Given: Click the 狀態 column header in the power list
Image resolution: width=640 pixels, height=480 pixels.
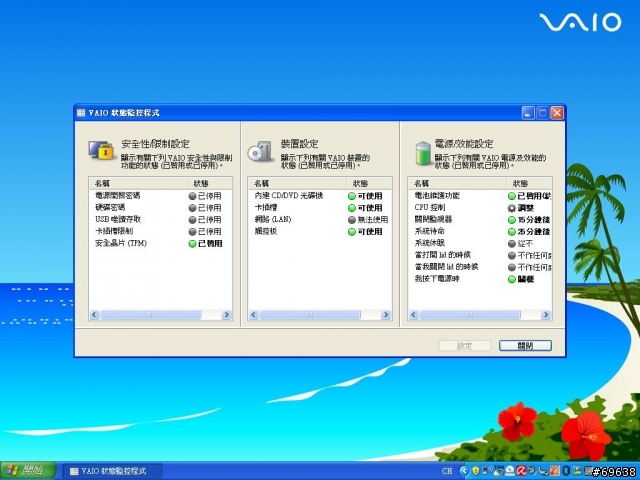Looking at the screenshot, I should point(529,183).
